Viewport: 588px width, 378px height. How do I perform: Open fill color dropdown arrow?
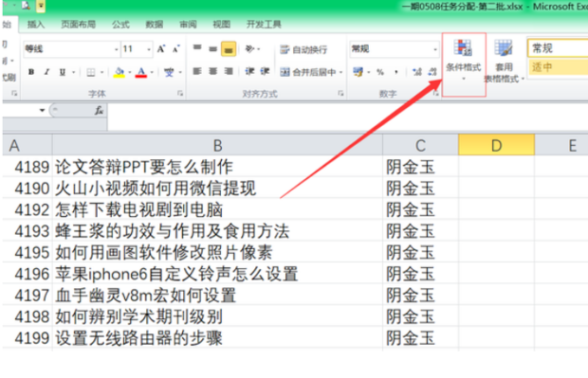(x=130, y=72)
